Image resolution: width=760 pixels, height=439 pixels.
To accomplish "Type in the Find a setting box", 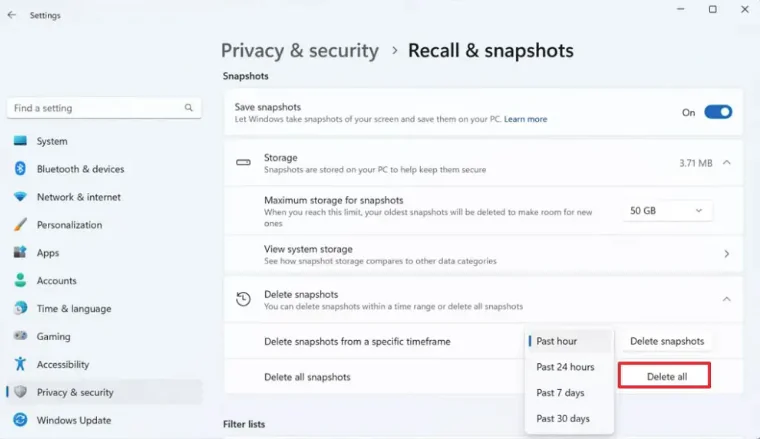I will [x=95, y=108].
